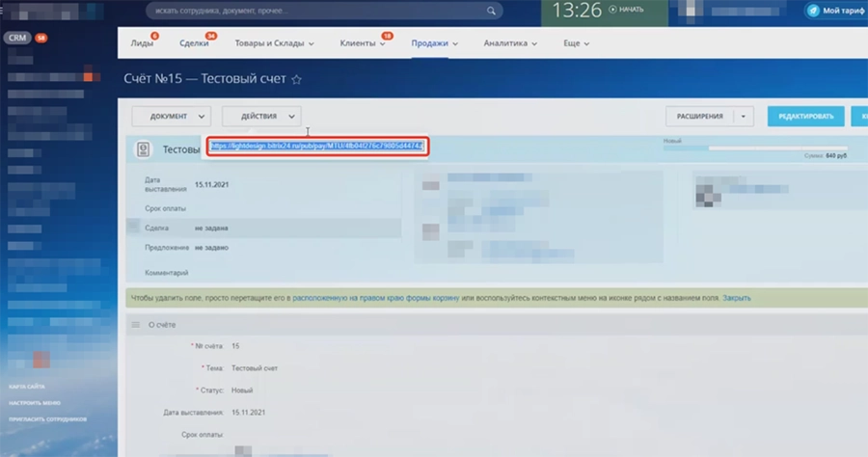Click the invoice document icon

[x=143, y=149]
